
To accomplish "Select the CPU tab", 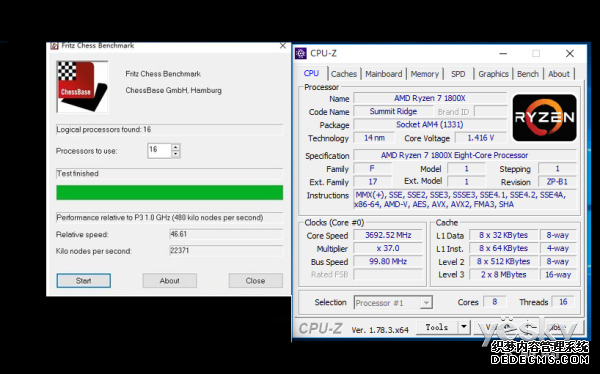I will pyautogui.click(x=311, y=73).
